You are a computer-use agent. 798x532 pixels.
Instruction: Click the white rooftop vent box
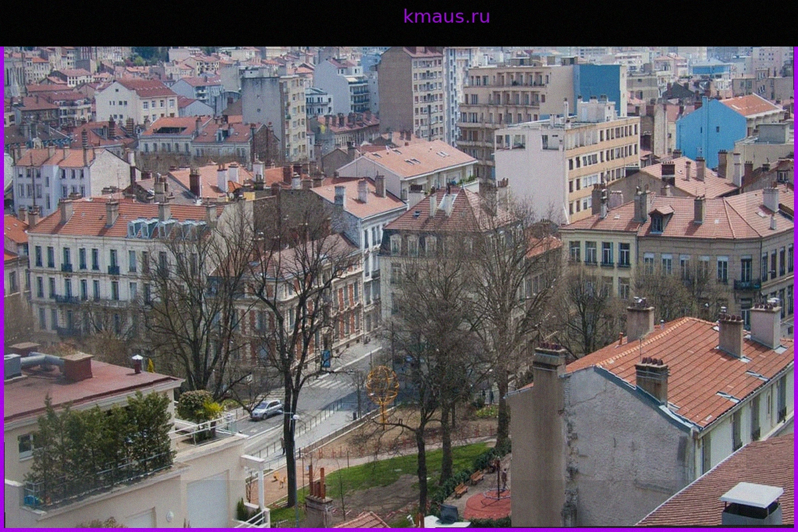pyautogui.click(x=752, y=503)
